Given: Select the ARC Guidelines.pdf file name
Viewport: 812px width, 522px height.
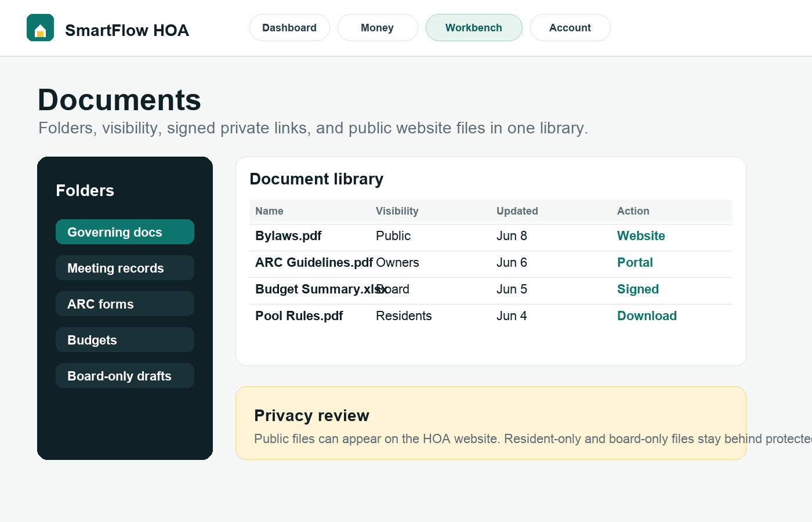Looking at the screenshot, I should pos(314,263).
